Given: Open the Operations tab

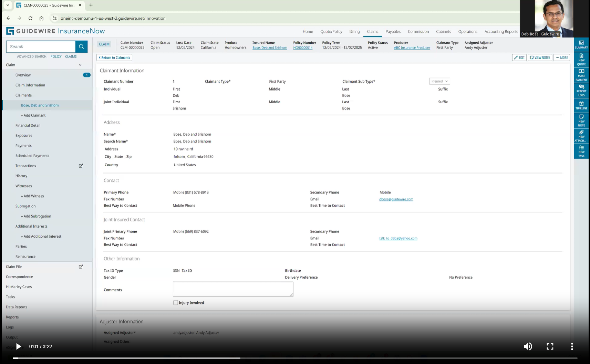Looking at the screenshot, I should pyautogui.click(x=468, y=31).
